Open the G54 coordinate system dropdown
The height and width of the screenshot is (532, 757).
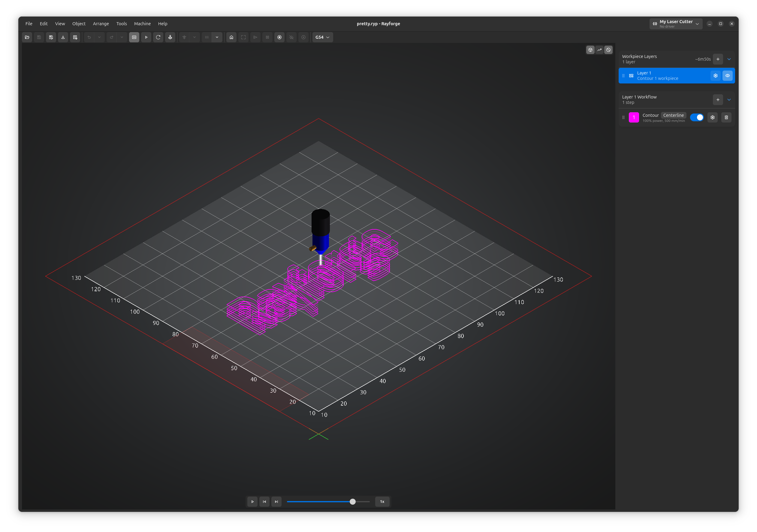(x=322, y=37)
